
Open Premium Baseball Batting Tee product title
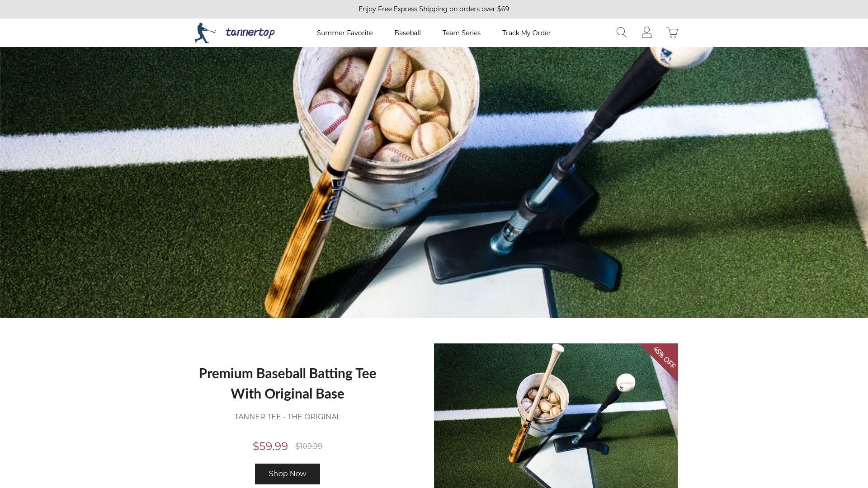tap(288, 383)
